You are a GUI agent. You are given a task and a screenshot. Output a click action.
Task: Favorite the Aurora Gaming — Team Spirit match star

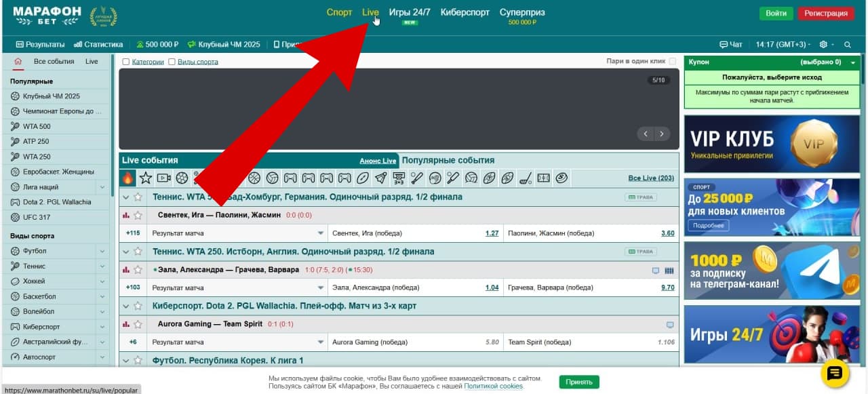[x=138, y=324]
